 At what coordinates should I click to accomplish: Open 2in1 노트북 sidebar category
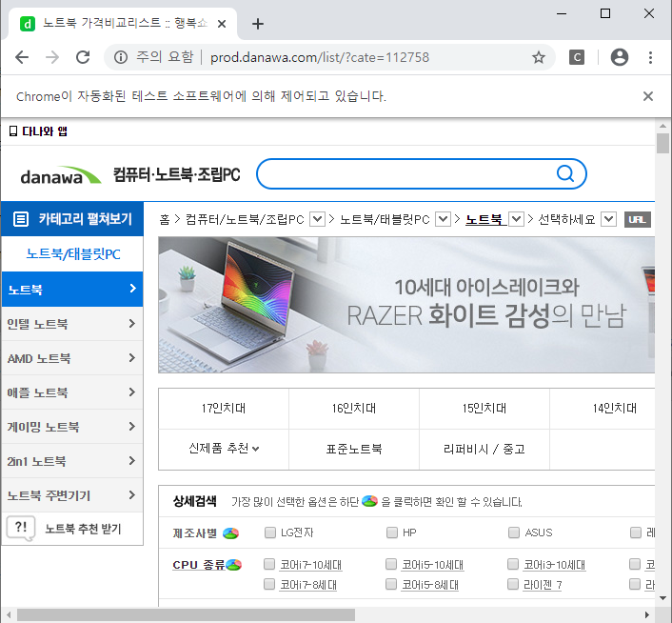point(72,461)
